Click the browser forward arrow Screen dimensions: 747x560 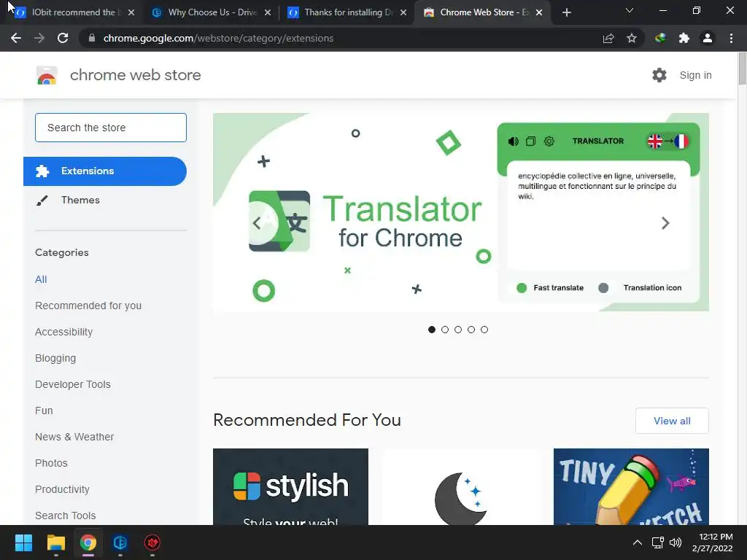click(39, 38)
